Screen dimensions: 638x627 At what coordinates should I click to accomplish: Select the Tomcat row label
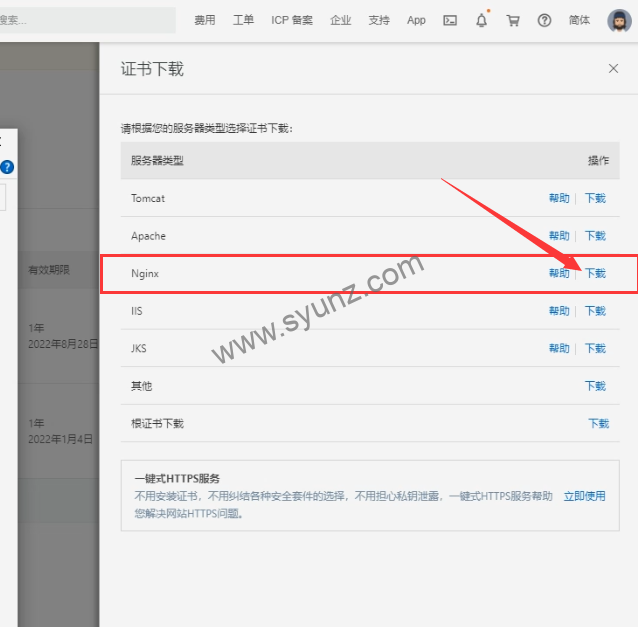pos(148,198)
